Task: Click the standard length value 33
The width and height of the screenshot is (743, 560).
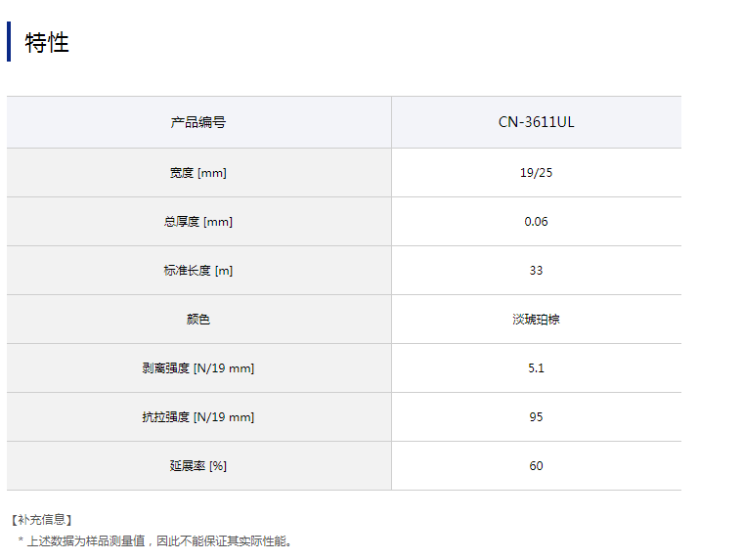Action: tap(536, 271)
